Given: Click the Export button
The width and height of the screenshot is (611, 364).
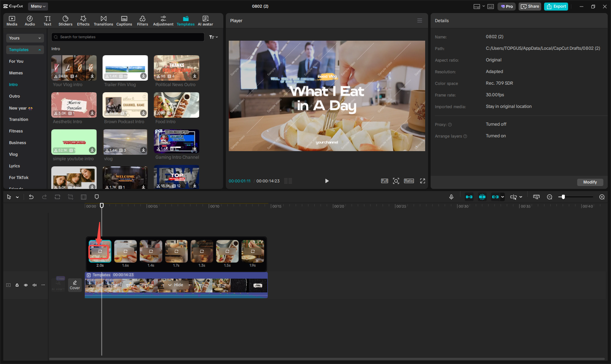Looking at the screenshot, I should 556,6.
